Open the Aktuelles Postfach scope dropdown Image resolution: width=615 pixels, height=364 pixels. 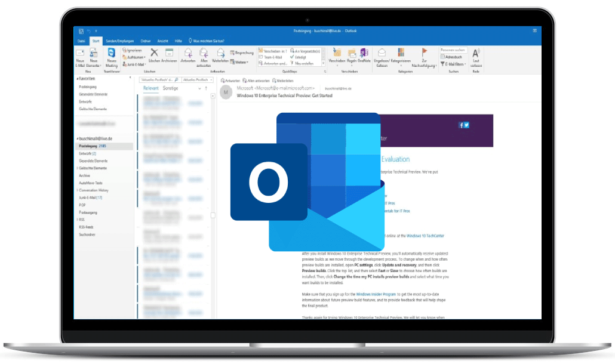tap(198, 79)
